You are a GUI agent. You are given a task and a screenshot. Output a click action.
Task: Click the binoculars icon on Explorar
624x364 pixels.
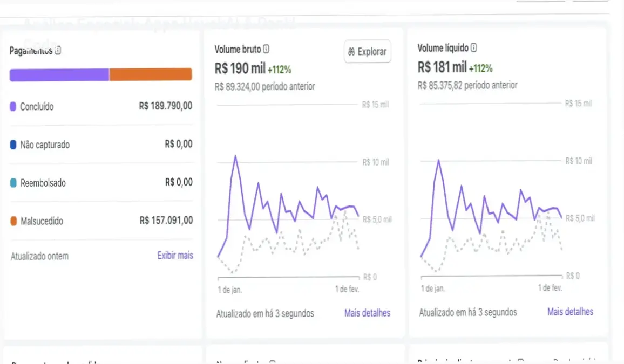tap(351, 52)
